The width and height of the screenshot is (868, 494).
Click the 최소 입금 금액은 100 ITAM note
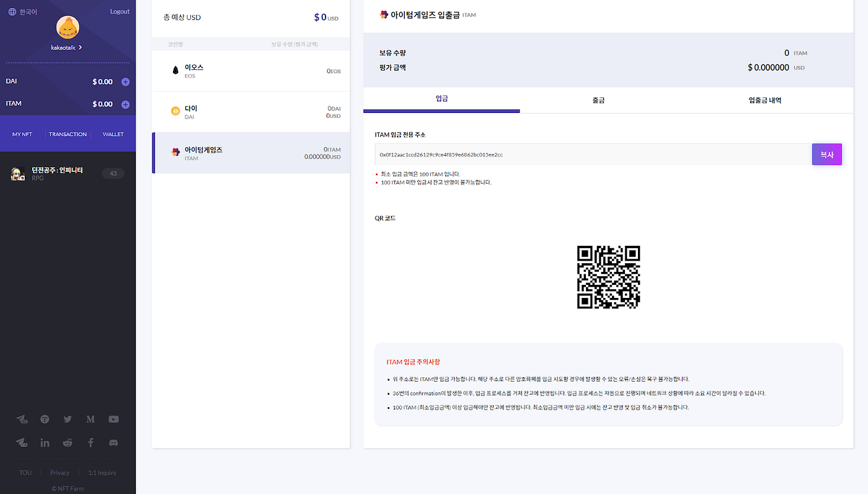tap(420, 174)
